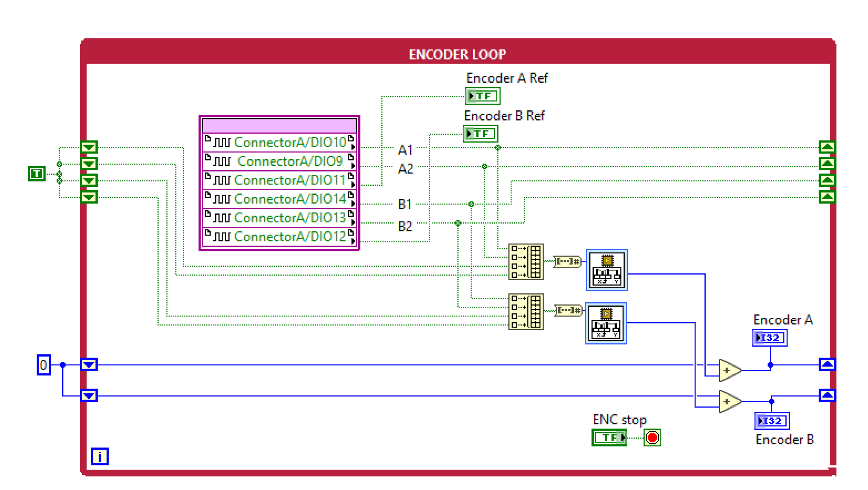Screen dimensions: 868x490
Task: Click the red loop stop condition terminal
Action: [652, 437]
